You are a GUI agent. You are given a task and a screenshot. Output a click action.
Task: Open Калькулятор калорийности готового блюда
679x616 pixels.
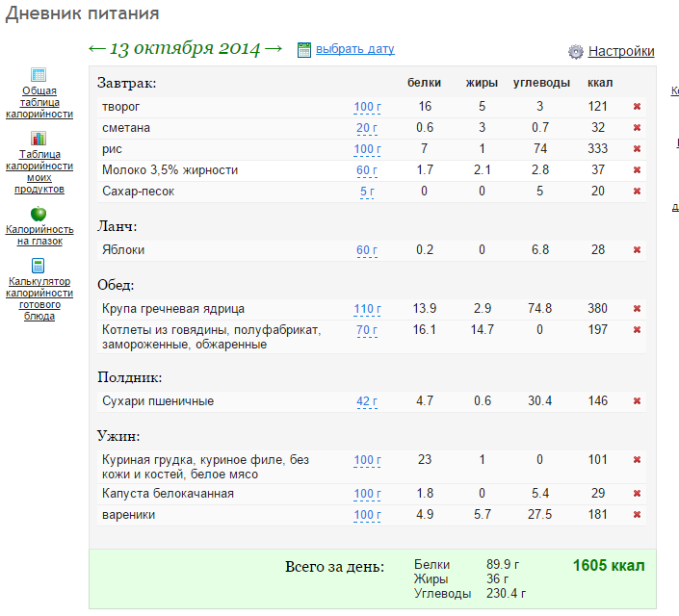pos(39,298)
